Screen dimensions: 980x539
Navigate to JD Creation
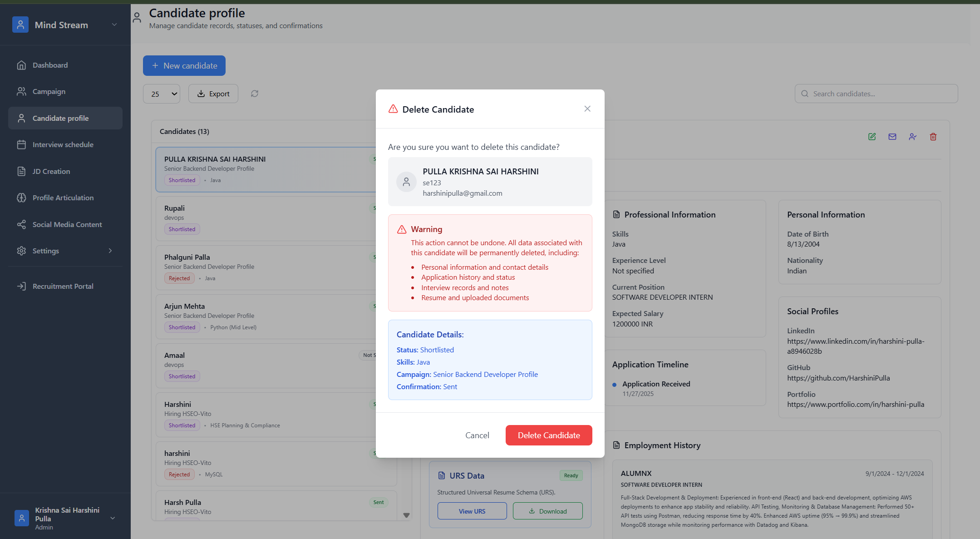[x=51, y=172]
